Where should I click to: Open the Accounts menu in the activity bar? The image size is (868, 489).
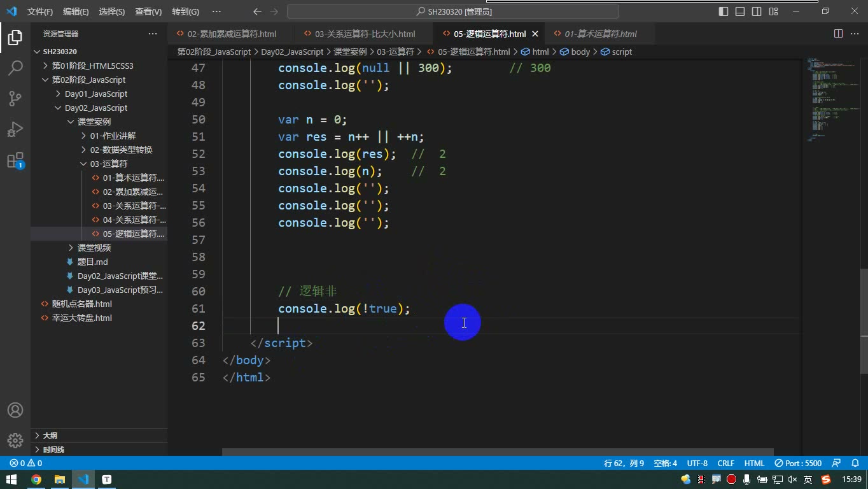point(15,410)
